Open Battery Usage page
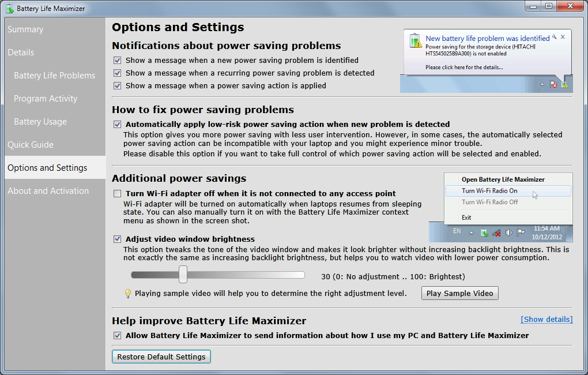This screenshot has height=375, width=588. tap(40, 122)
